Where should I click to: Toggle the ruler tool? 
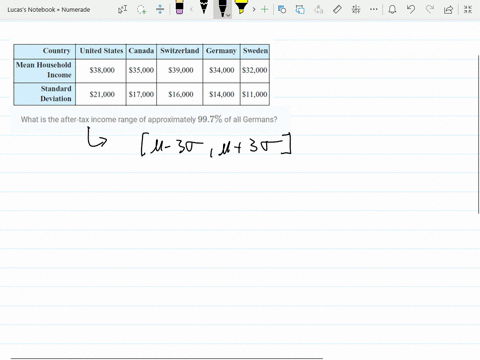337,9
